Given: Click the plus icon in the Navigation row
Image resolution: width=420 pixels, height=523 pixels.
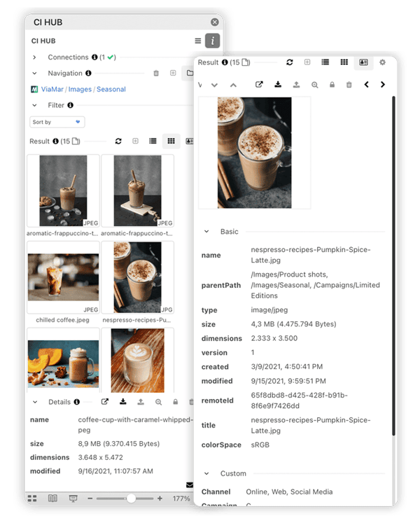Looking at the screenshot, I should click(173, 73).
